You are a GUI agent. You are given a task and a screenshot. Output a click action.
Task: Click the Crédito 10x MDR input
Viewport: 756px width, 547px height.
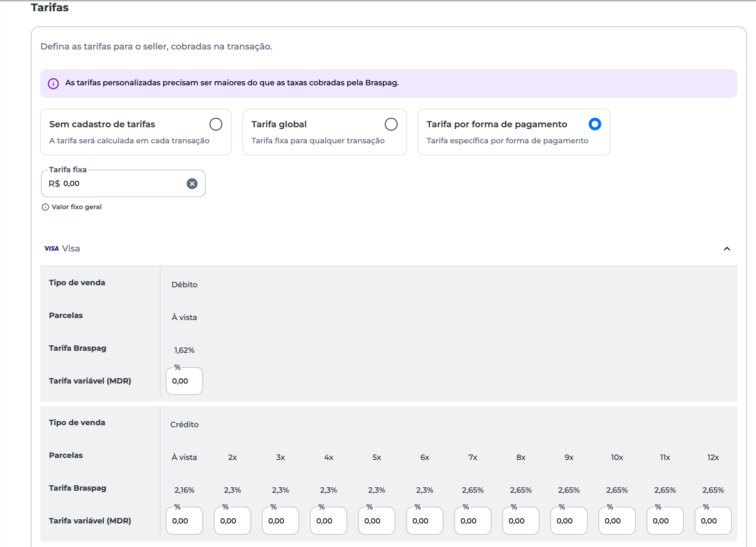pos(617,521)
